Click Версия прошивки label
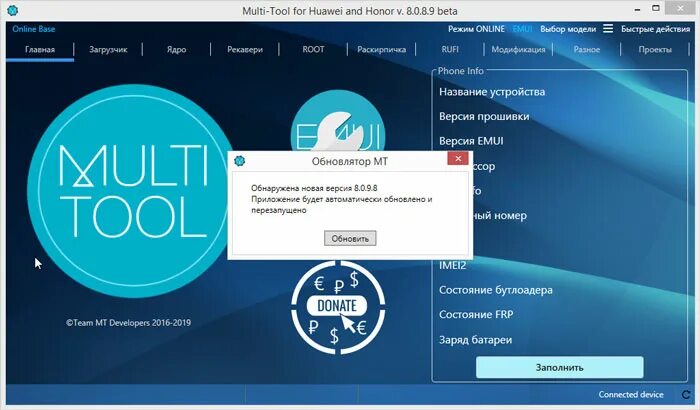 tap(484, 117)
